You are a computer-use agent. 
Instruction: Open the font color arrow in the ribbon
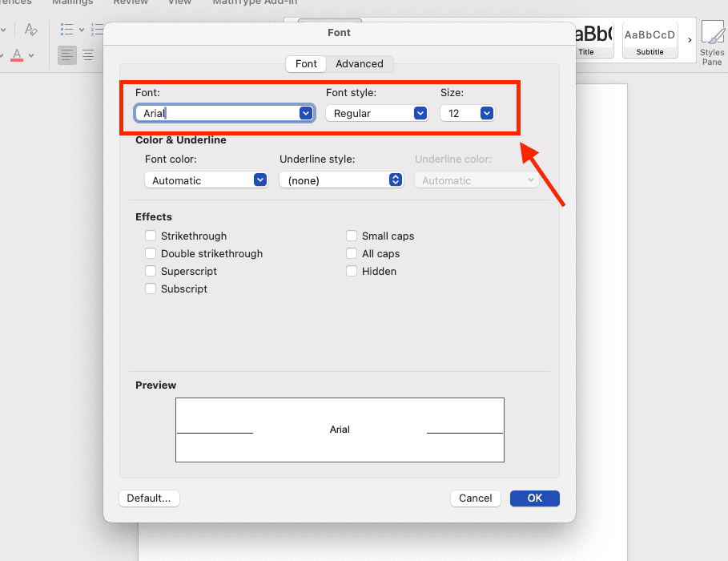(x=31, y=55)
